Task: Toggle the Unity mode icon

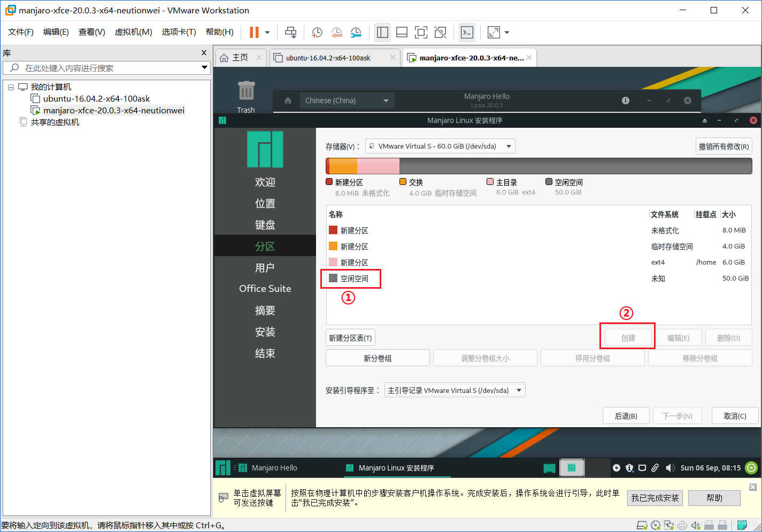Action: 440,33
